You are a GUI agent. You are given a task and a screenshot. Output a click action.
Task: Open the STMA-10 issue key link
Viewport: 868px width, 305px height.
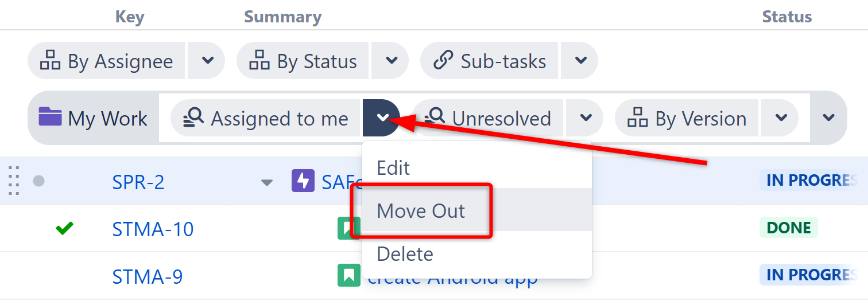(153, 229)
